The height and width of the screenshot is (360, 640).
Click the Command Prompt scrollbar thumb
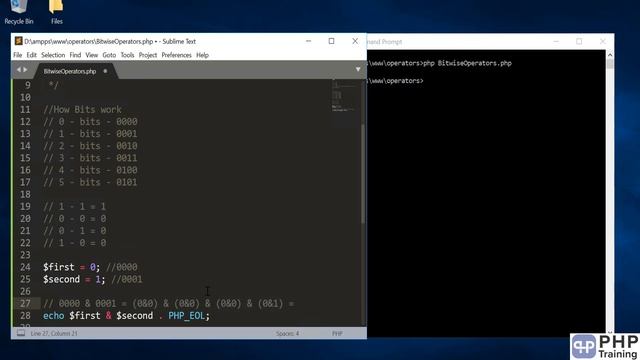tap(610, 64)
